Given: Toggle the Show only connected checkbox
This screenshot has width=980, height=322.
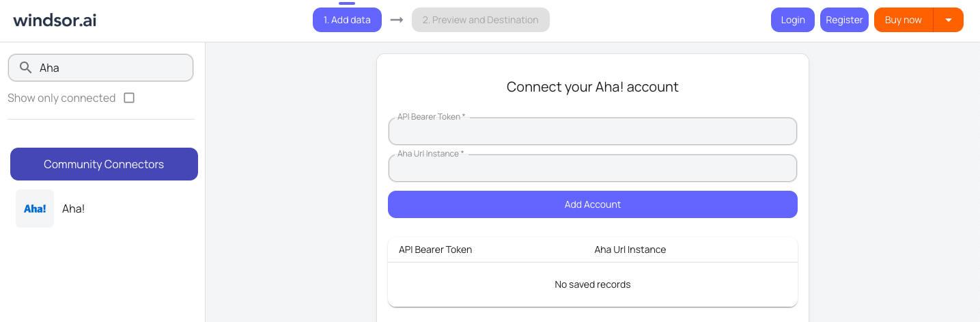Looking at the screenshot, I should (x=129, y=98).
